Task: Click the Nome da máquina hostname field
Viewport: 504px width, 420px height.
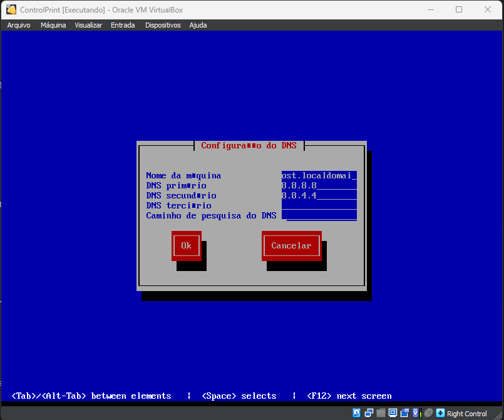Action: [319, 176]
